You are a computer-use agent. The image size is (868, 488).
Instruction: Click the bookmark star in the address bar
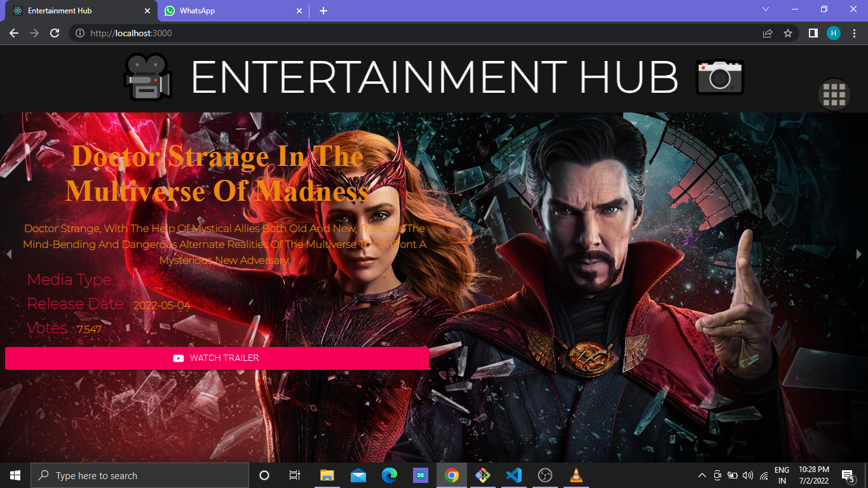point(787,33)
